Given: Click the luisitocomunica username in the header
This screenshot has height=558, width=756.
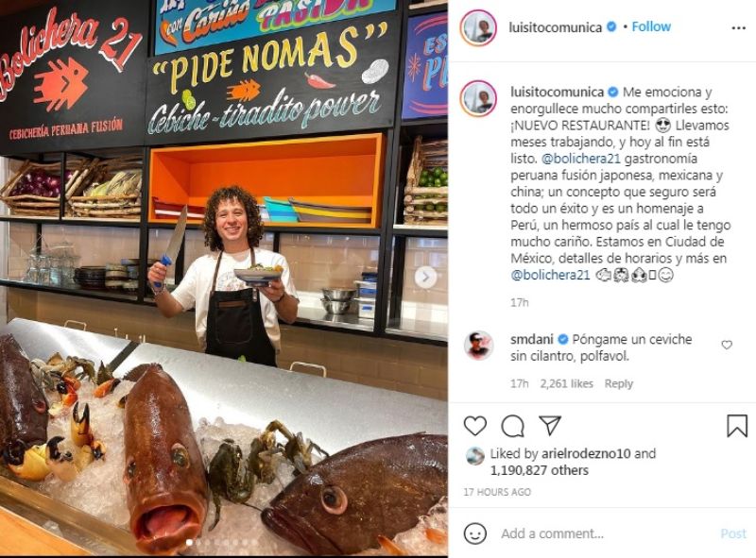Looking at the screenshot, I should 555,27.
